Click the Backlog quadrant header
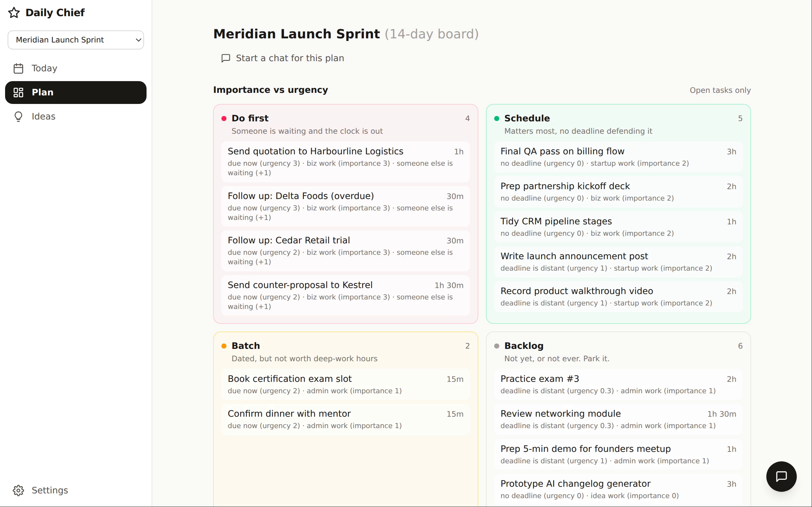The image size is (812, 507). click(618, 352)
